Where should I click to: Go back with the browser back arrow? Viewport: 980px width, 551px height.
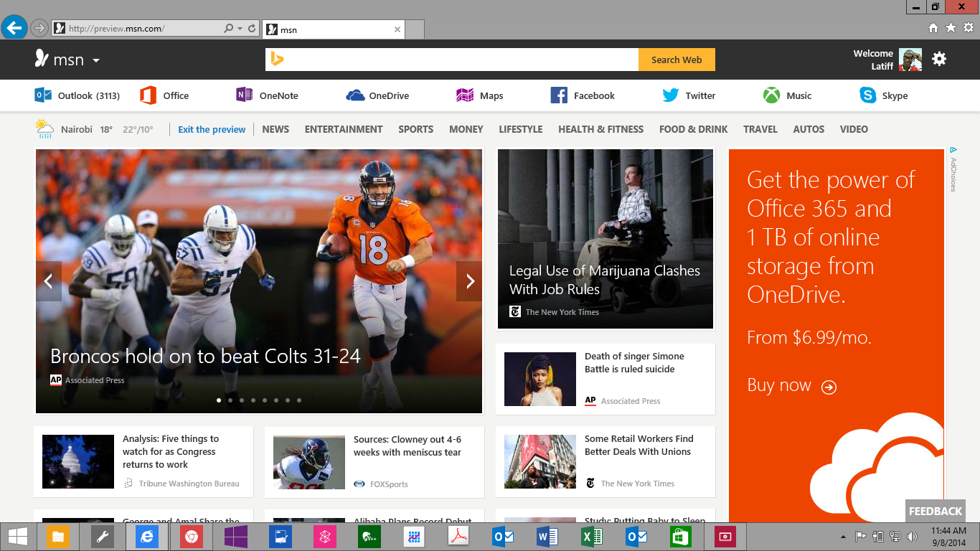pyautogui.click(x=14, y=28)
